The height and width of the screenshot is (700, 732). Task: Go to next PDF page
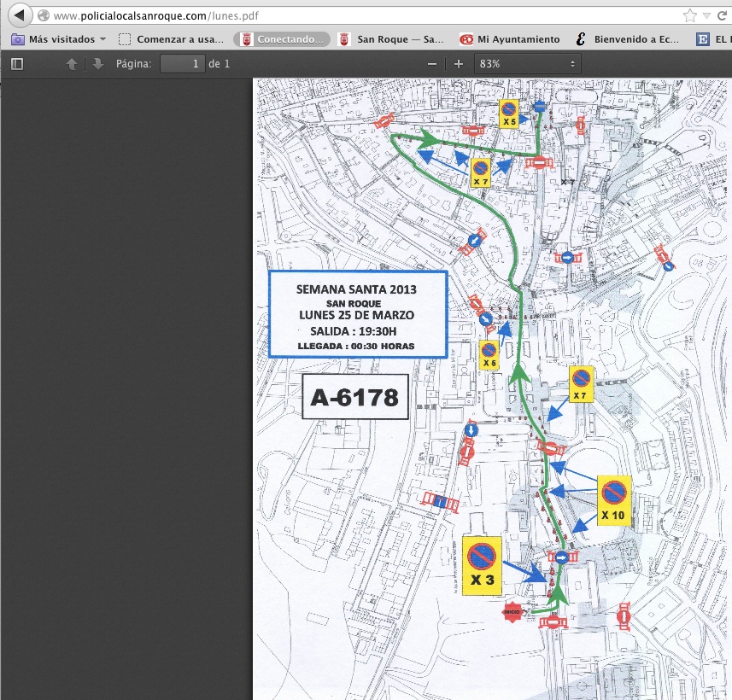point(97,64)
